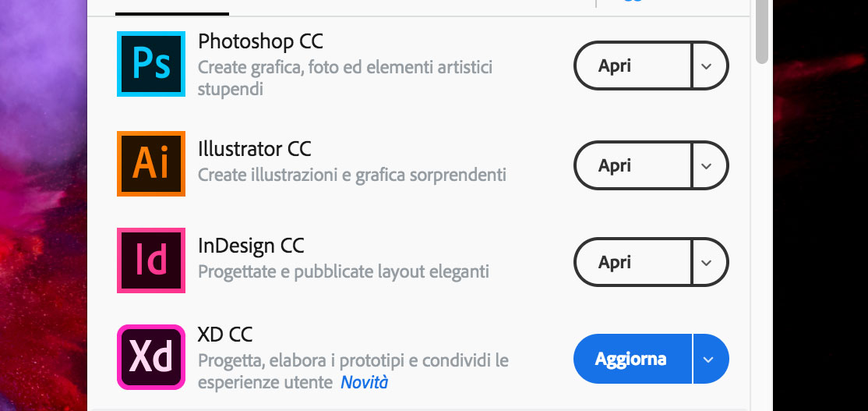Select the Illustrator CC title text
Image resolution: width=868 pixels, height=411 pixels.
click(x=255, y=148)
